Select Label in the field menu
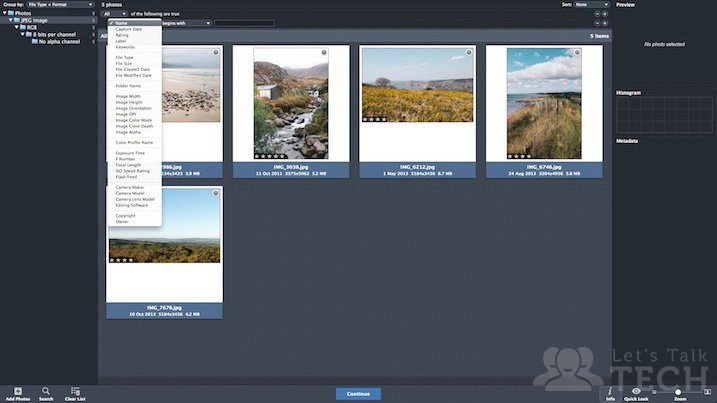The height and width of the screenshot is (403, 717). 134,41
